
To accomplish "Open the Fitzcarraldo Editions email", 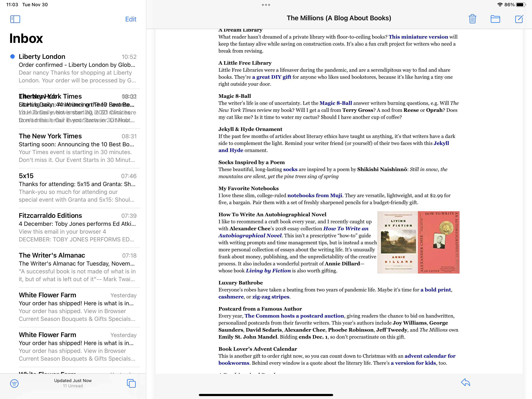I will point(77,227).
